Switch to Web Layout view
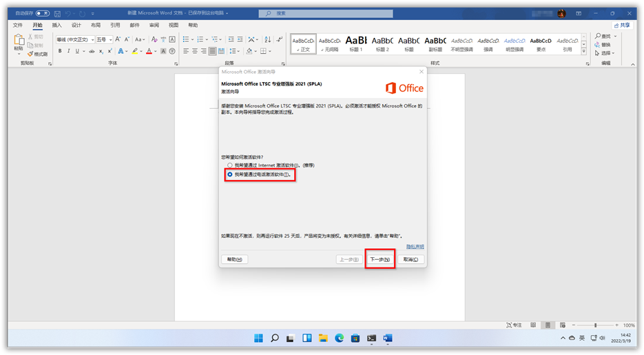 click(x=563, y=325)
